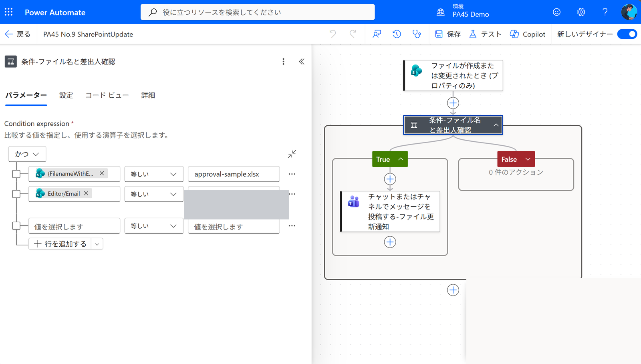Open ellipsis menu for the FilenameWithExtension row
The image size is (641, 364).
pos(292,174)
